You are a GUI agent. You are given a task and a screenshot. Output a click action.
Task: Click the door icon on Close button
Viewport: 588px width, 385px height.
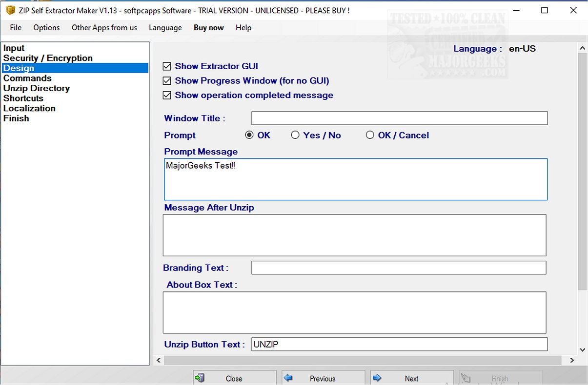pos(199,378)
